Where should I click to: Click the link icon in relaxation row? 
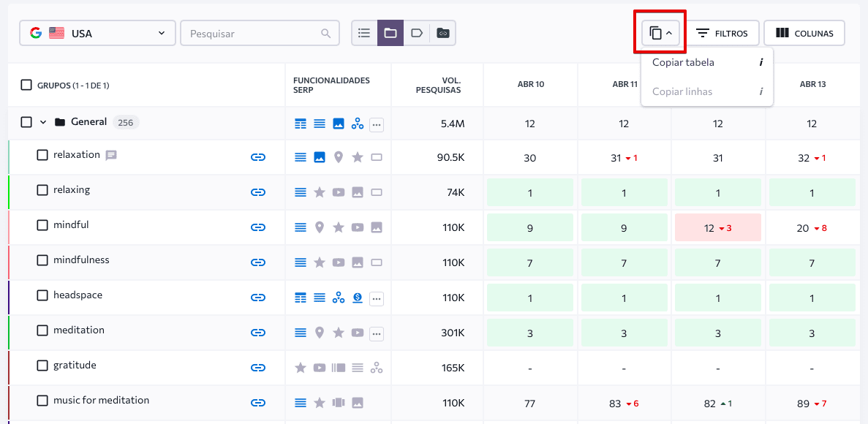tap(258, 157)
